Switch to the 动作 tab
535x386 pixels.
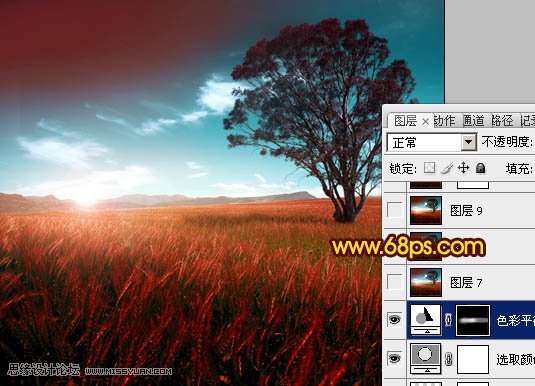[445, 121]
